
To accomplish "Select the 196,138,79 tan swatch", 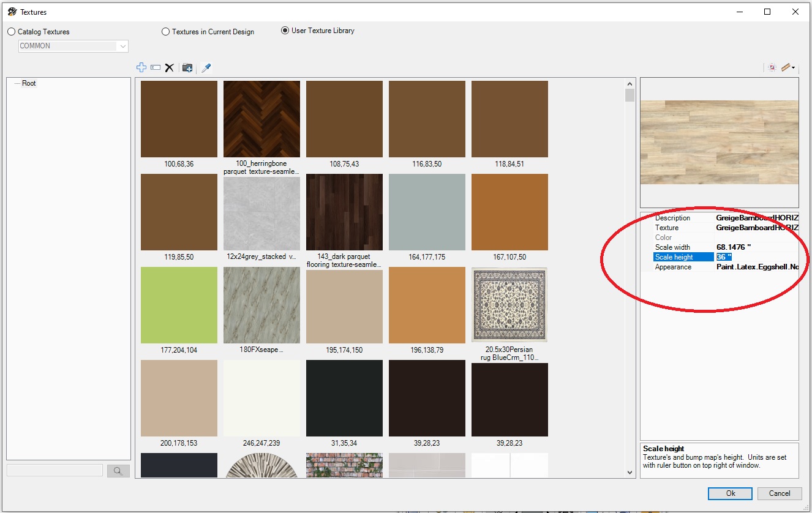I will pos(427,305).
